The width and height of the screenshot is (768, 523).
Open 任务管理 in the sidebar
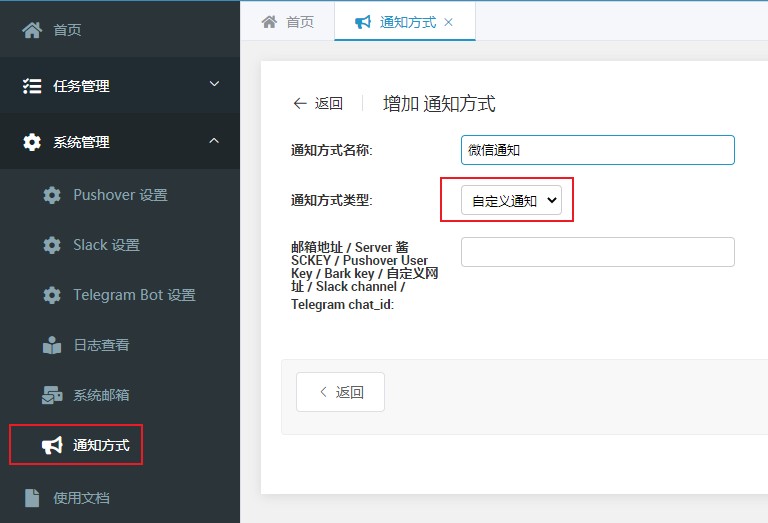(120, 86)
